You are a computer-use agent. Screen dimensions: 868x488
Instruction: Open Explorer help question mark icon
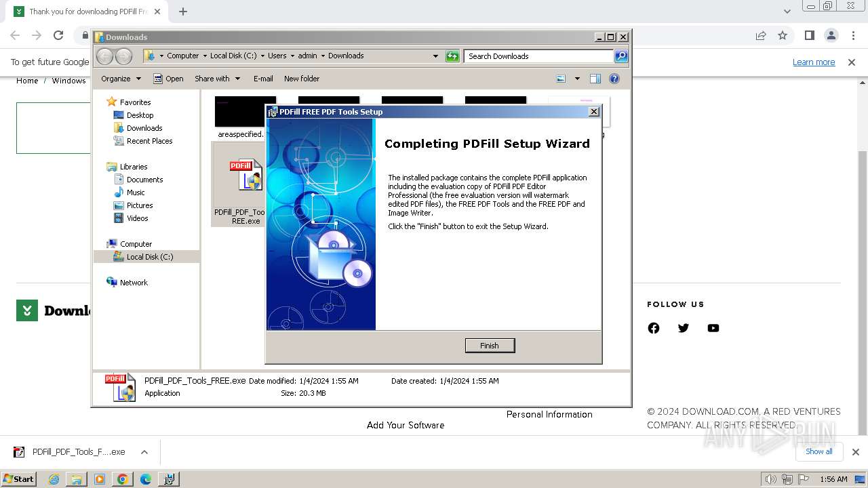[614, 79]
